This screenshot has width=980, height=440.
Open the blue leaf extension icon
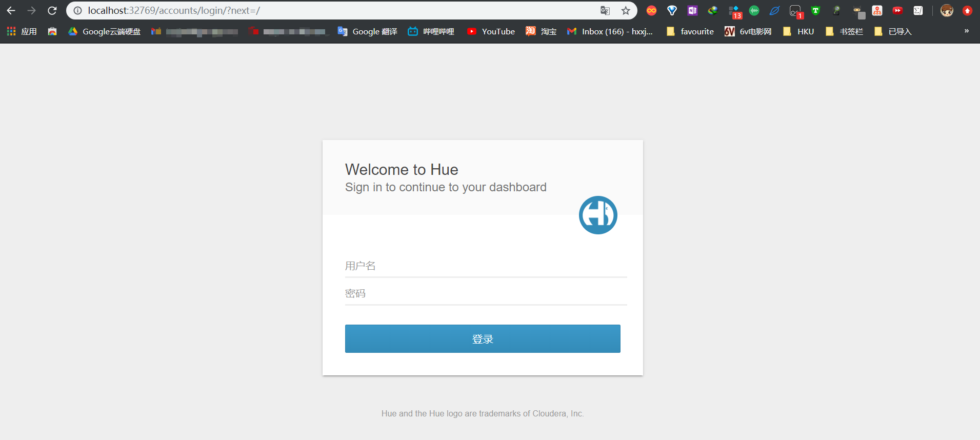coord(774,10)
